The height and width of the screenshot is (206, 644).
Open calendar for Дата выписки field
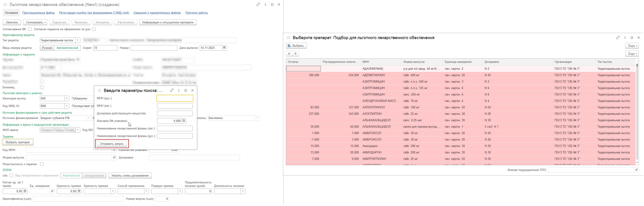[224, 48]
